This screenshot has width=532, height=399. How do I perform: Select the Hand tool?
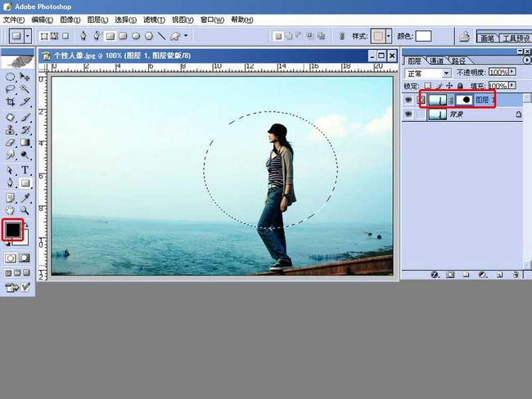click(x=10, y=210)
